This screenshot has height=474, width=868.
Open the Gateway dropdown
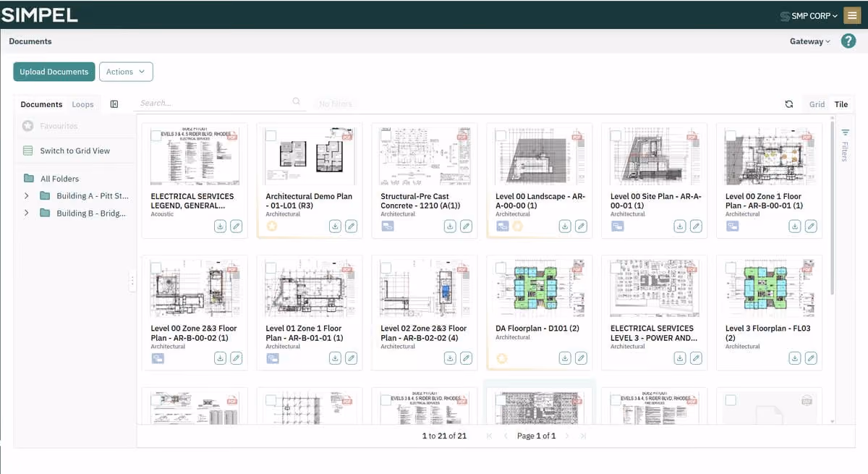pyautogui.click(x=810, y=41)
